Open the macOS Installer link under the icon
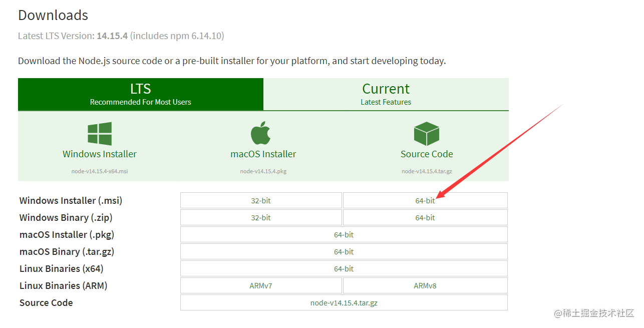Screen dimensions: 644x328 pos(263,154)
